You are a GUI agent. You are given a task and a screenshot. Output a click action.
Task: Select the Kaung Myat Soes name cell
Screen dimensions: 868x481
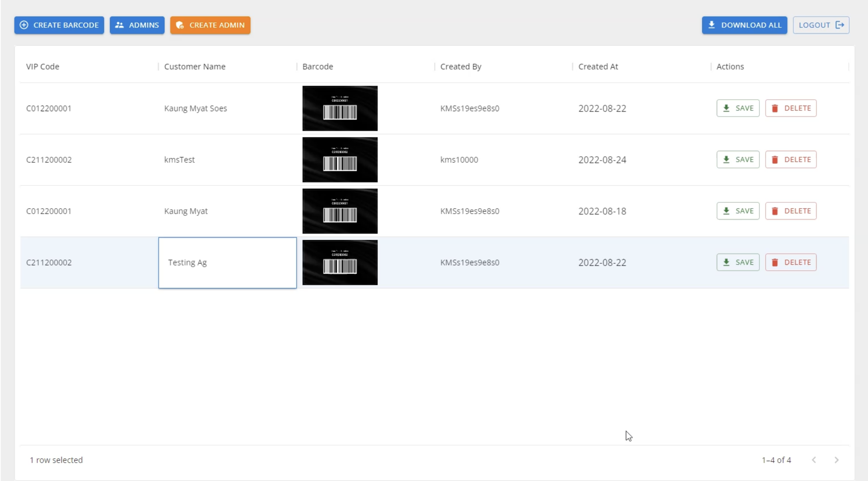pos(228,108)
